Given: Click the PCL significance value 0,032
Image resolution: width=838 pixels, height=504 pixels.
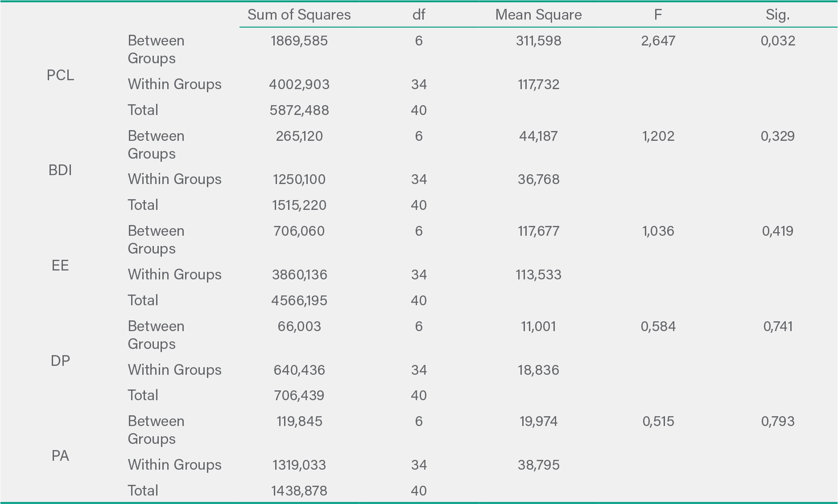Looking at the screenshot, I should tap(778, 41).
